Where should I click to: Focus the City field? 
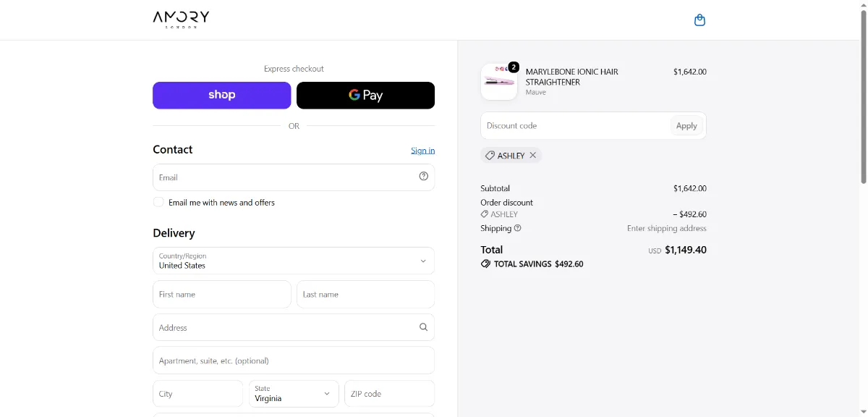pos(197,394)
